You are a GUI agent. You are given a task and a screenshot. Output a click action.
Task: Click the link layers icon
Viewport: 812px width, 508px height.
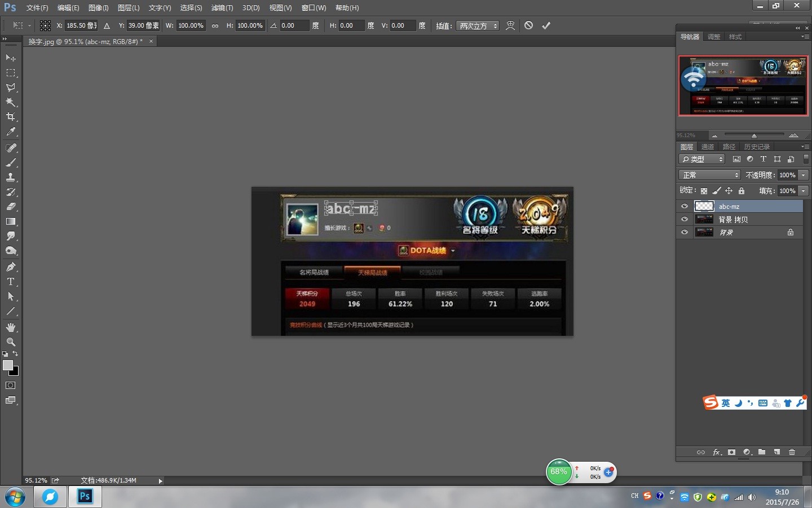(700, 452)
